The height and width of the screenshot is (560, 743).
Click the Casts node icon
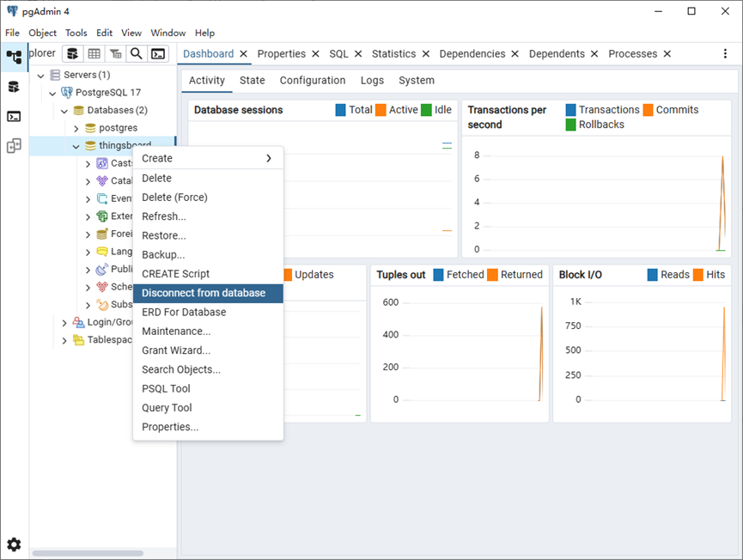[x=102, y=163]
